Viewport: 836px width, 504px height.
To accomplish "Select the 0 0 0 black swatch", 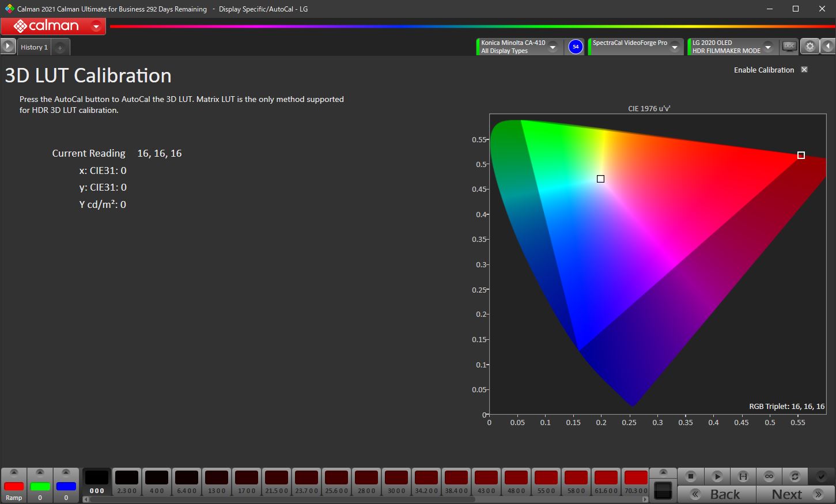I will (97, 482).
